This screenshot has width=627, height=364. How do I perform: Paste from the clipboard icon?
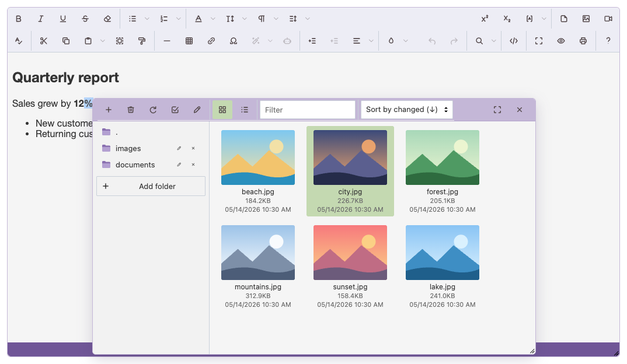[x=88, y=41]
